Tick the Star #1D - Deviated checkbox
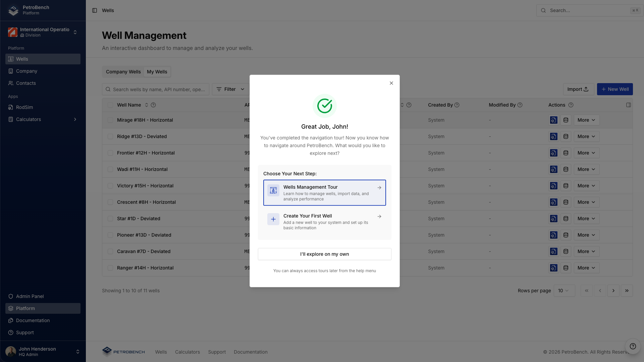The height and width of the screenshot is (362, 644). (x=110, y=219)
